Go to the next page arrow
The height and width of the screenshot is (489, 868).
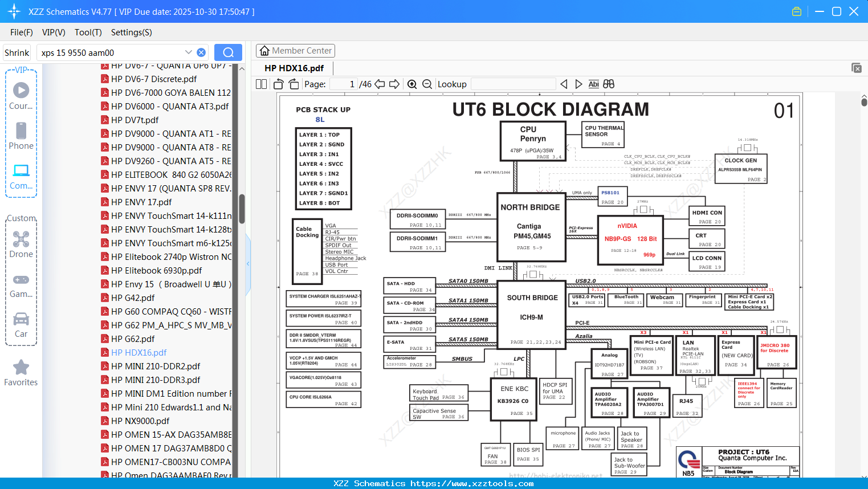[x=394, y=84]
